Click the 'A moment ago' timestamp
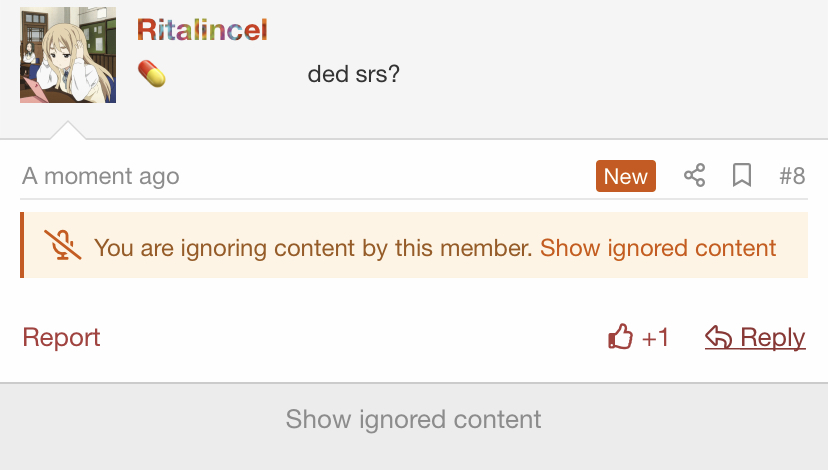Image resolution: width=828 pixels, height=470 pixels. pyautogui.click(x=101, y=176)
